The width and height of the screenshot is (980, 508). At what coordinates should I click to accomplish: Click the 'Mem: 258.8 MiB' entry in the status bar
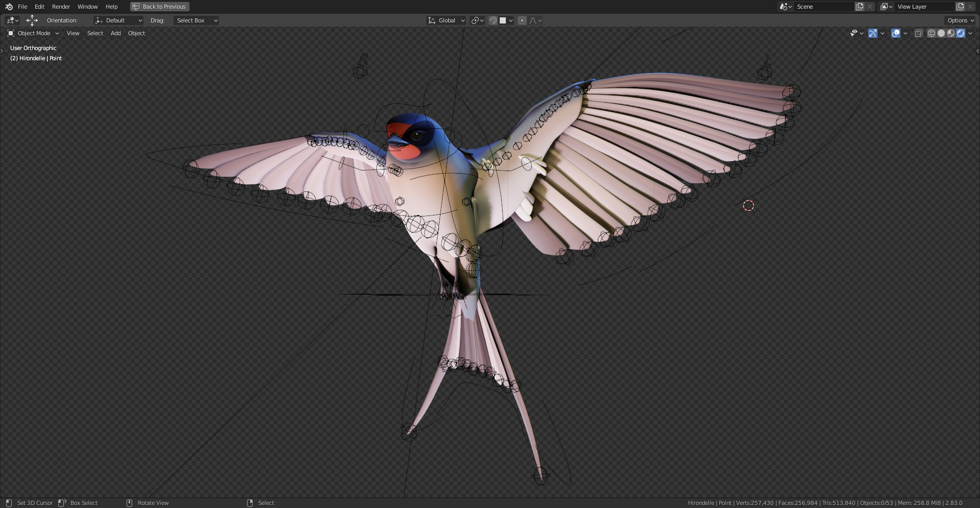click(919, 503)
